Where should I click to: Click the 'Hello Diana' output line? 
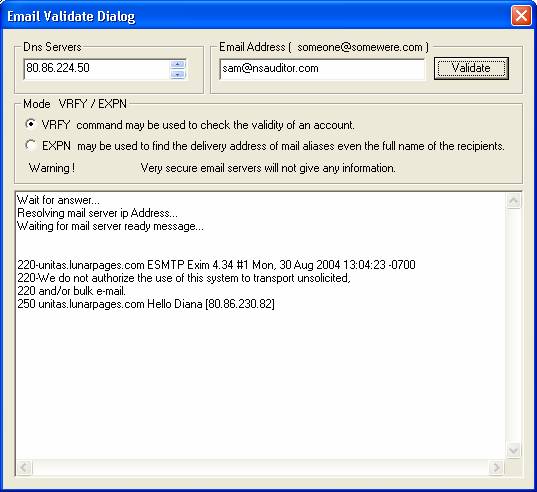pyautogui.click(x=146, y=304)
